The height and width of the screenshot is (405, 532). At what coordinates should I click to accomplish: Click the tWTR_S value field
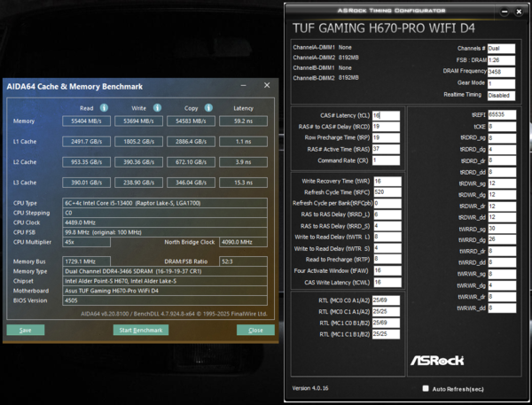point(387,248)
